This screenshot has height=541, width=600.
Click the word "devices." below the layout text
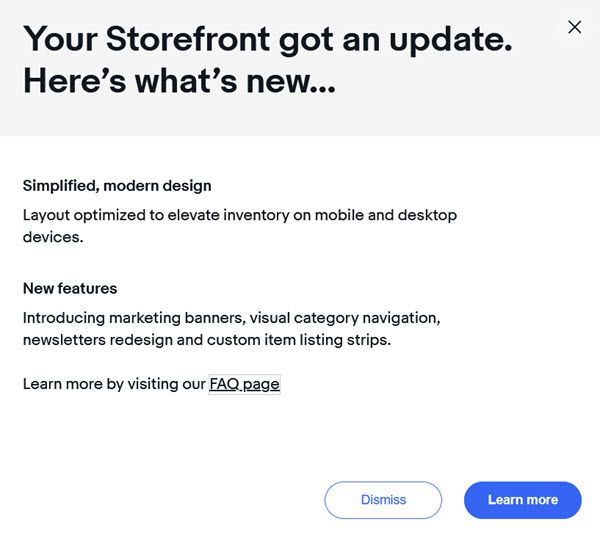pyautogui.click(x=53, y=237)
